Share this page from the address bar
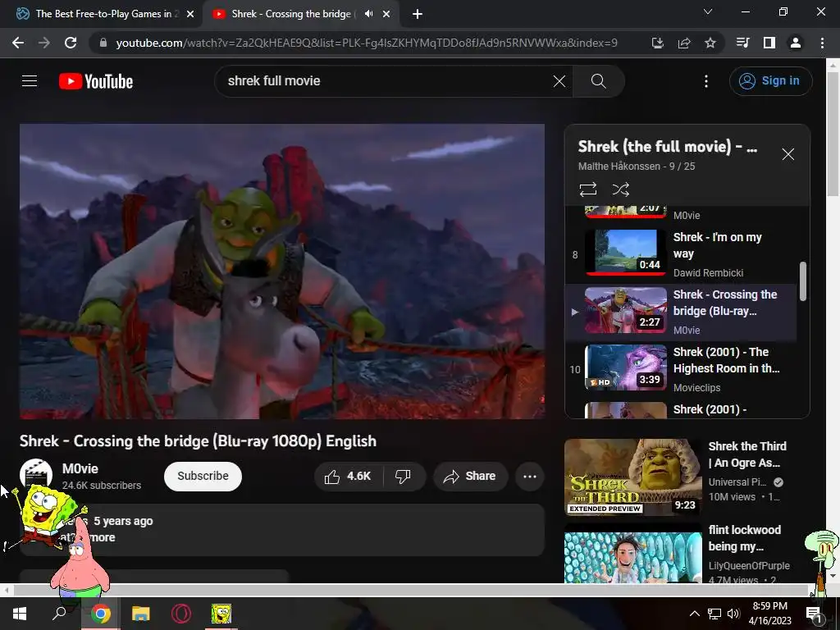The image size is (840, 630). pos(684,43)
